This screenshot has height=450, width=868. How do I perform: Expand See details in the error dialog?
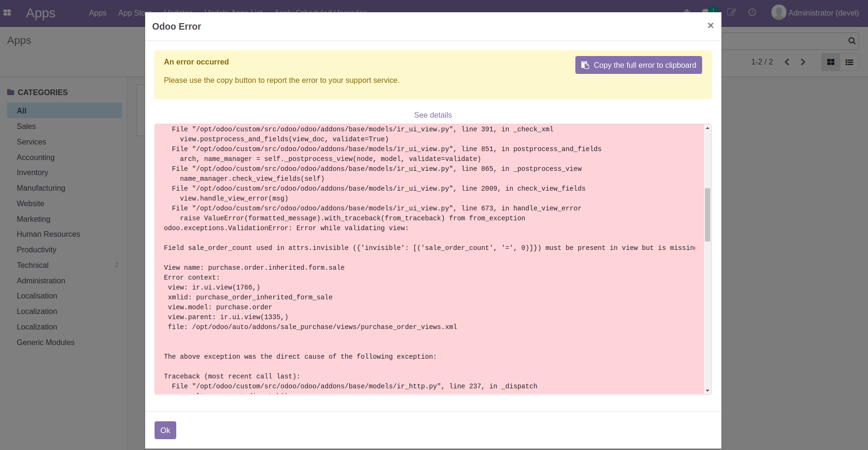pyautogui.click(x=433, y=115)
